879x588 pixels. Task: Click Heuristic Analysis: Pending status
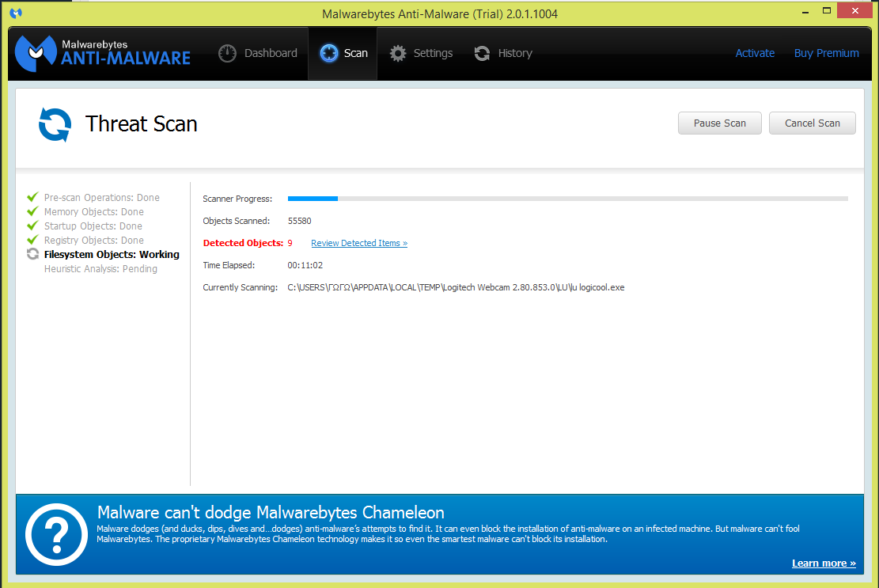[x=101, y=269]
